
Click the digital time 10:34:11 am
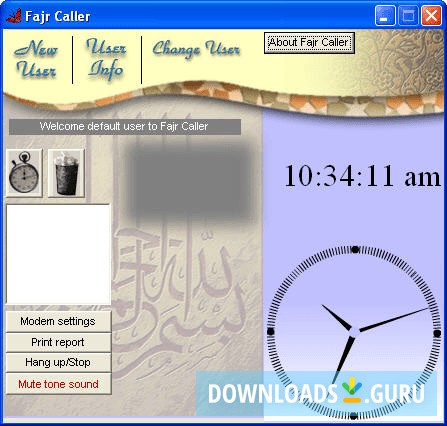pyautogui.click(x=363, y=176)
